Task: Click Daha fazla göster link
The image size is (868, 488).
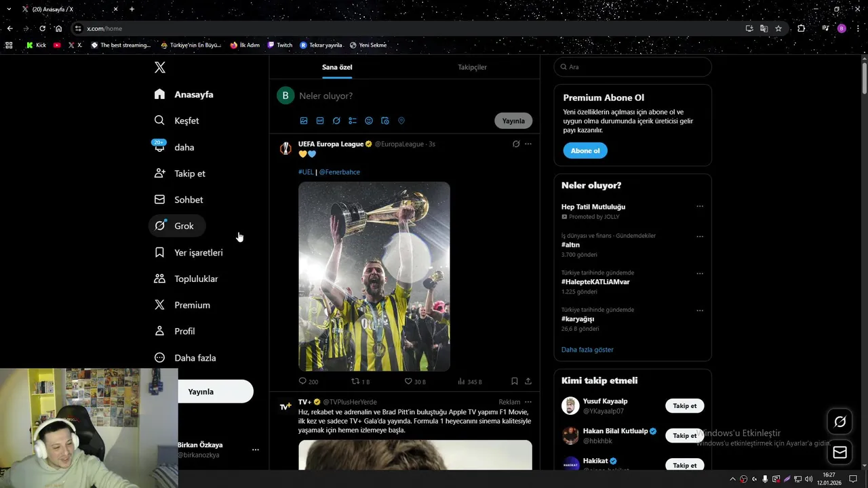Action: [x=587, y=350]
